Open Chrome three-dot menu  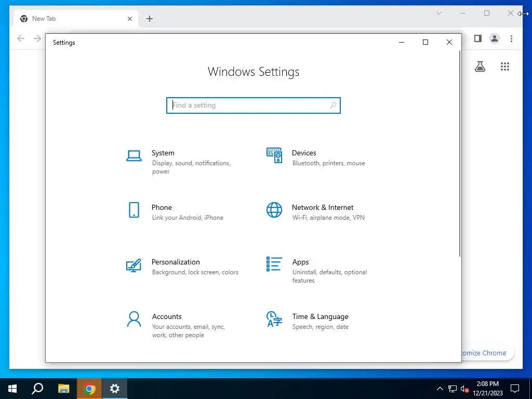point(511,38)
